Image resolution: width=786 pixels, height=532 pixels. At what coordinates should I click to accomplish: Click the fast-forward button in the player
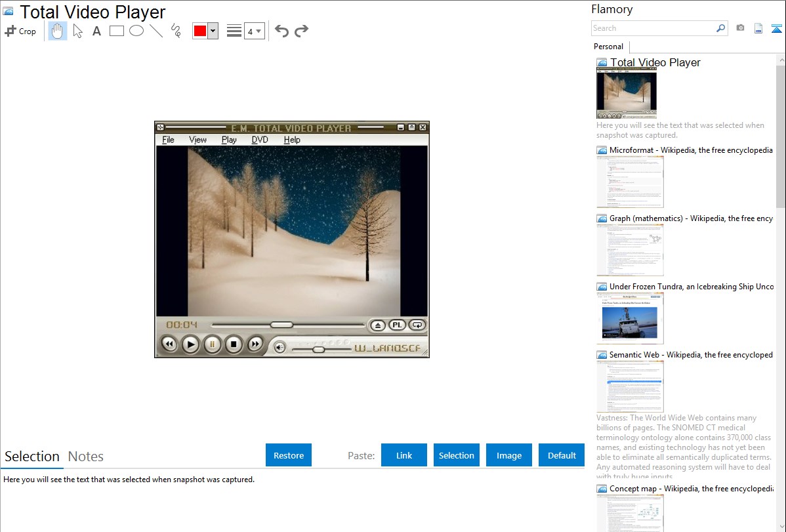[255, 344]
